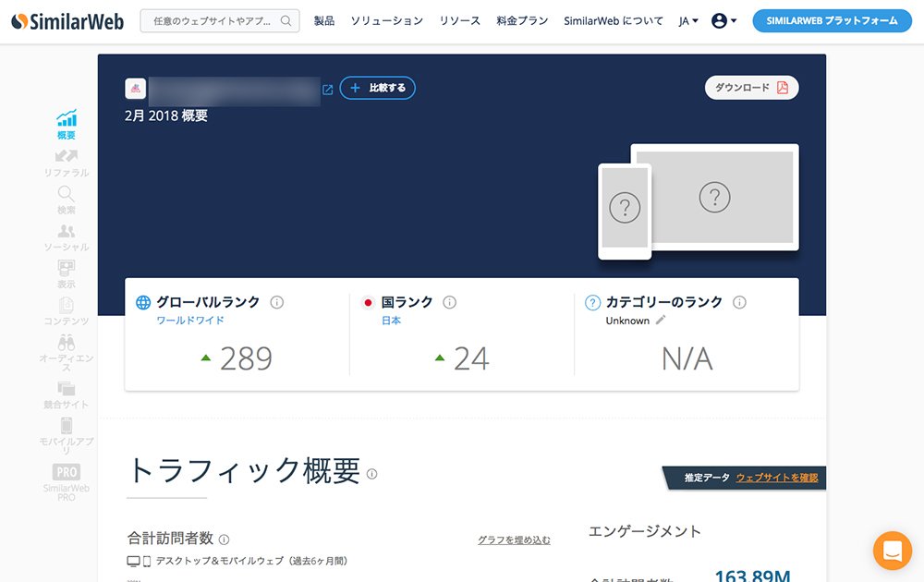Click the ウェブサイトを確認 link
The width and height of the screenshot is (924, 582).
[777, 478]
